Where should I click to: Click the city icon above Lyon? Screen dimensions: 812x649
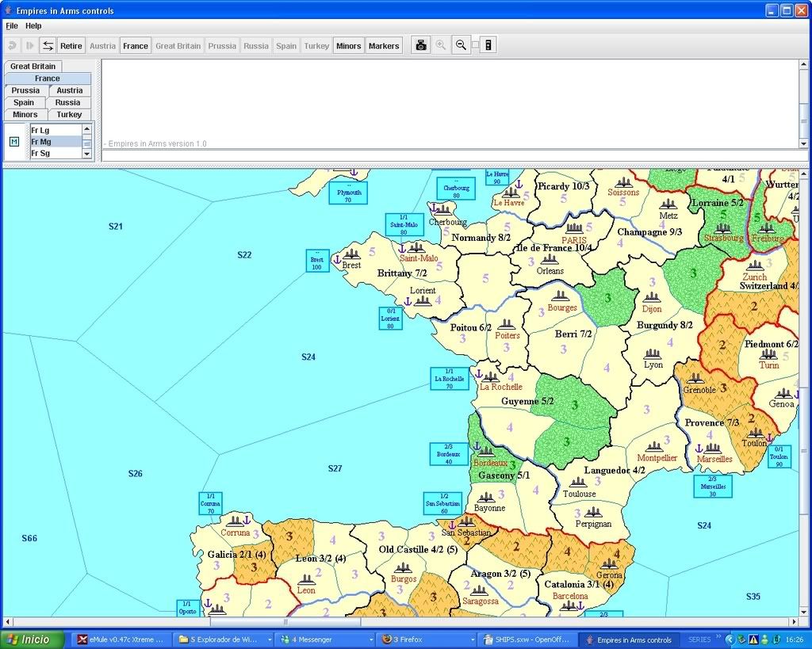tap(653, 354)
